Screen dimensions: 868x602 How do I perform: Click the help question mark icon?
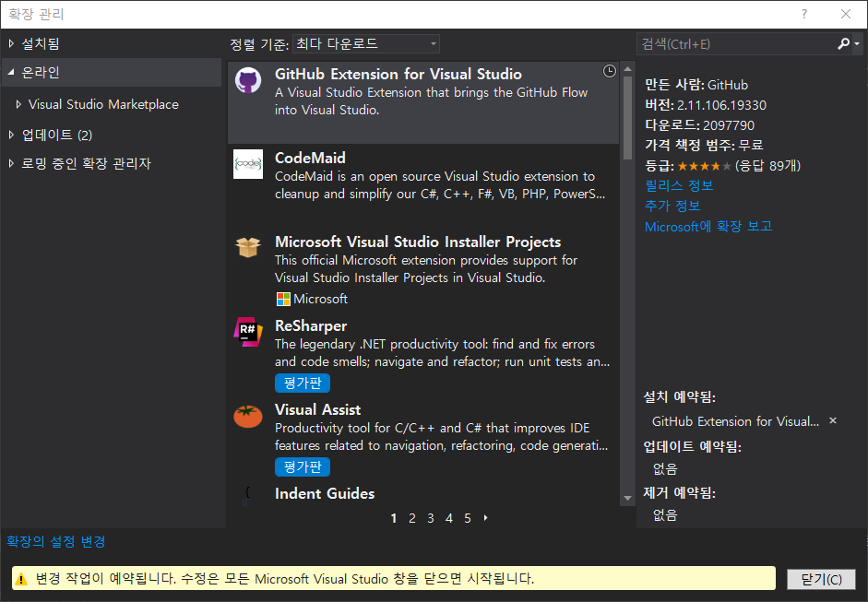pyautogui.click(x=804, y=15)
